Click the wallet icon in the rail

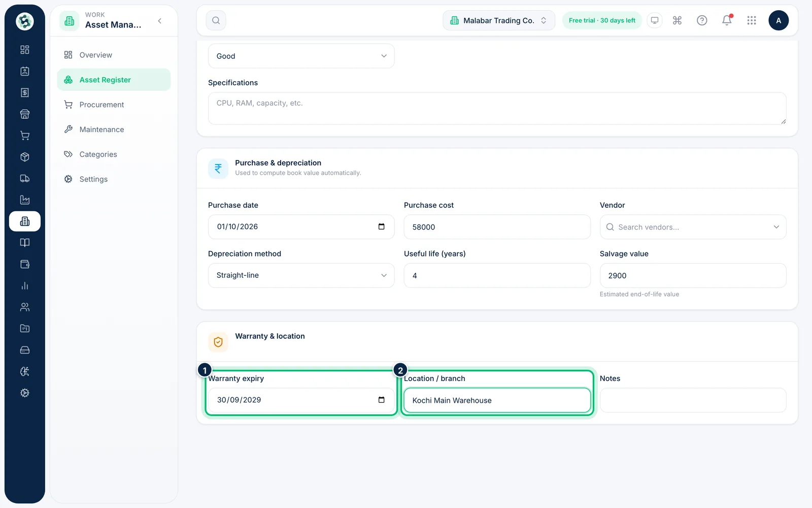tap(24, 264)
